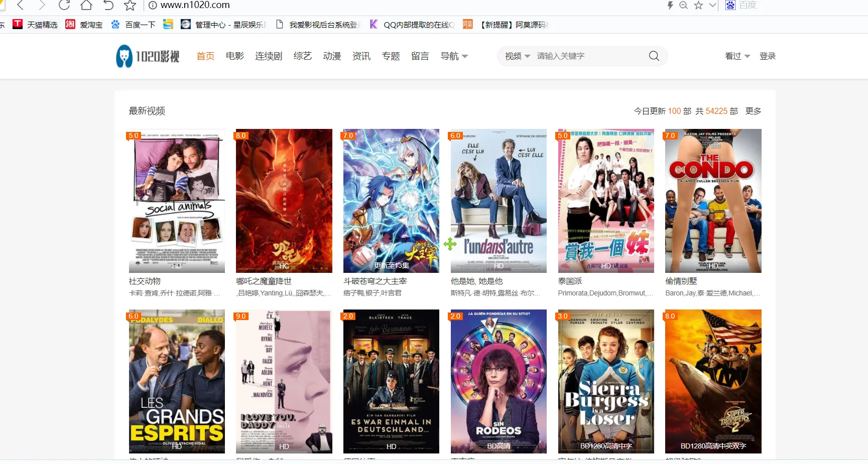
Task: Open the 动漫 animation section
Action: pyautogui.click(x=331, y=56)
